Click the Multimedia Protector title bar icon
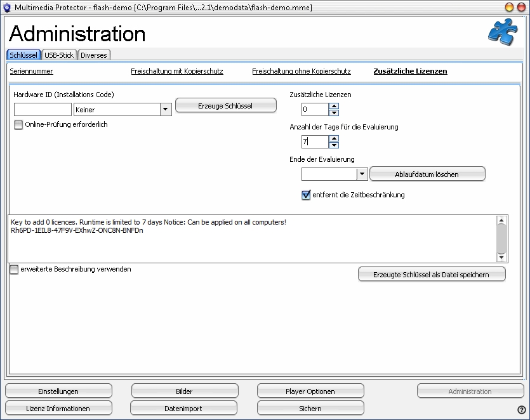This screenshot has height=420, width=530. [8, 6]
